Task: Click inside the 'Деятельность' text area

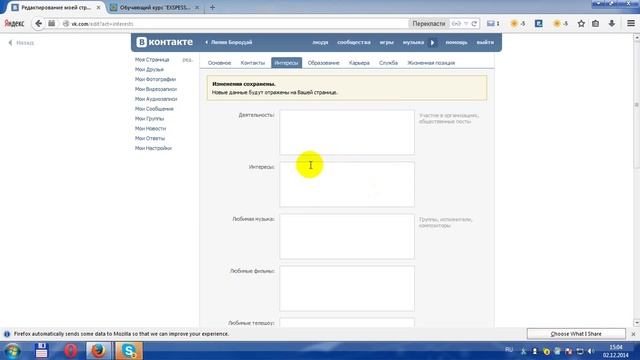Action: 347,132
